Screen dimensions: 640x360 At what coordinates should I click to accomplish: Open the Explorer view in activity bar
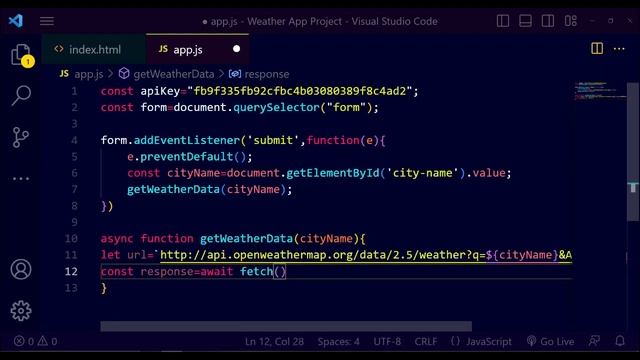21,55
